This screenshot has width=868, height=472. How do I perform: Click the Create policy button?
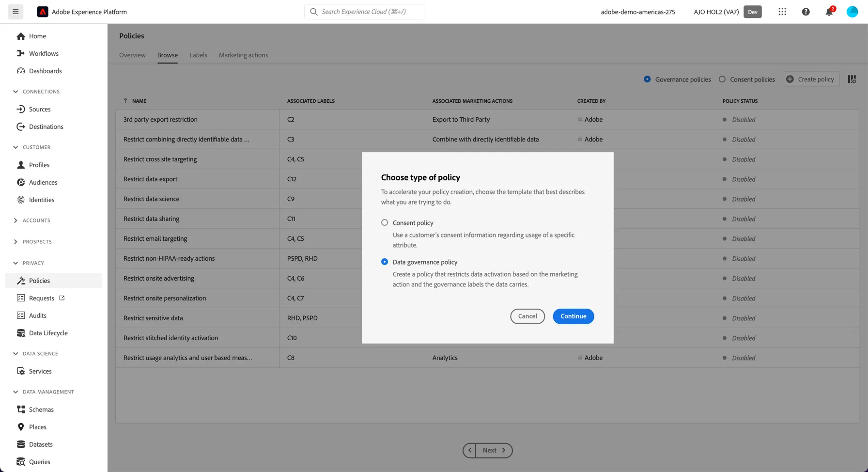coord(810,79)
